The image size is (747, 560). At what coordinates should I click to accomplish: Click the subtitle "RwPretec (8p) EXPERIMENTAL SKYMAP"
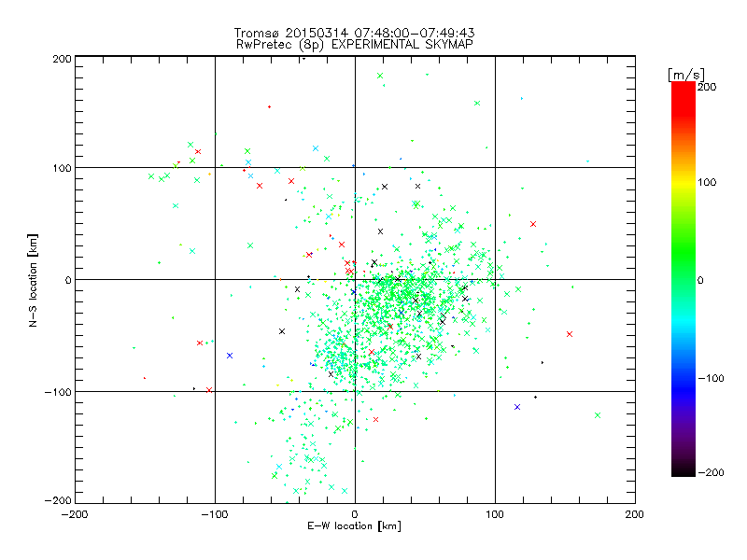(x=355, y=44)
